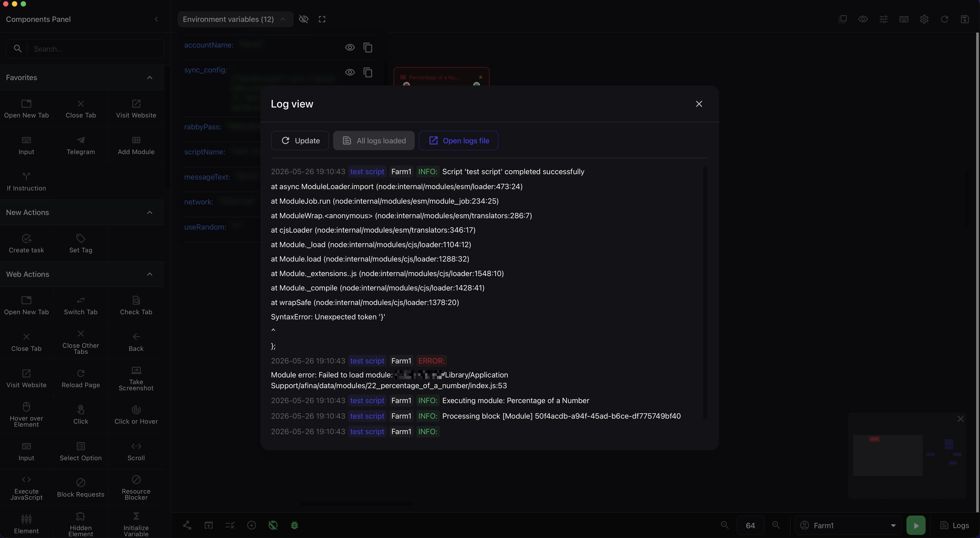980x538 pixels.
Task: Select the Set Tag action
Action: click(x=81, y=244)
